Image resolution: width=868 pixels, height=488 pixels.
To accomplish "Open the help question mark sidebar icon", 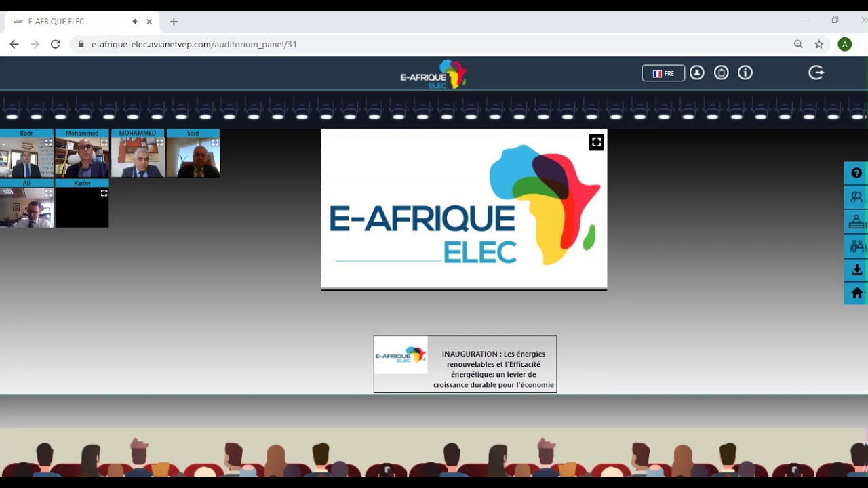I will pyautogui.click(x=856, y=173).
